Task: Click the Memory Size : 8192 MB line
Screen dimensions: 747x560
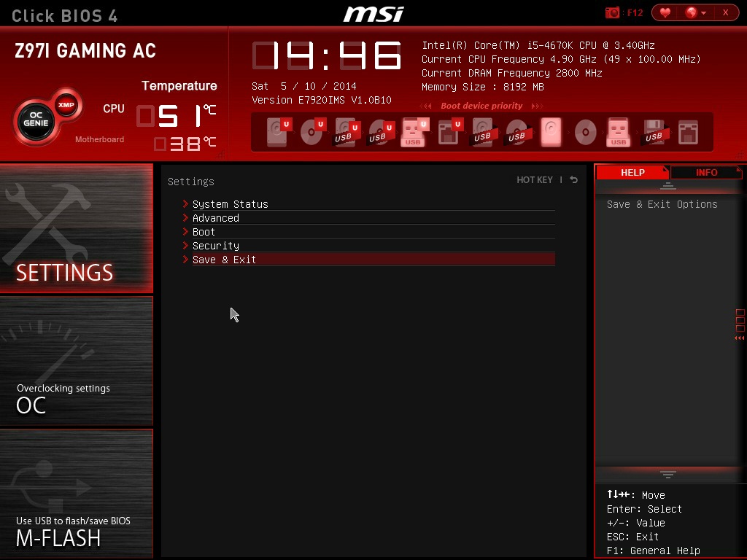Action: click(x=483, y=87)
